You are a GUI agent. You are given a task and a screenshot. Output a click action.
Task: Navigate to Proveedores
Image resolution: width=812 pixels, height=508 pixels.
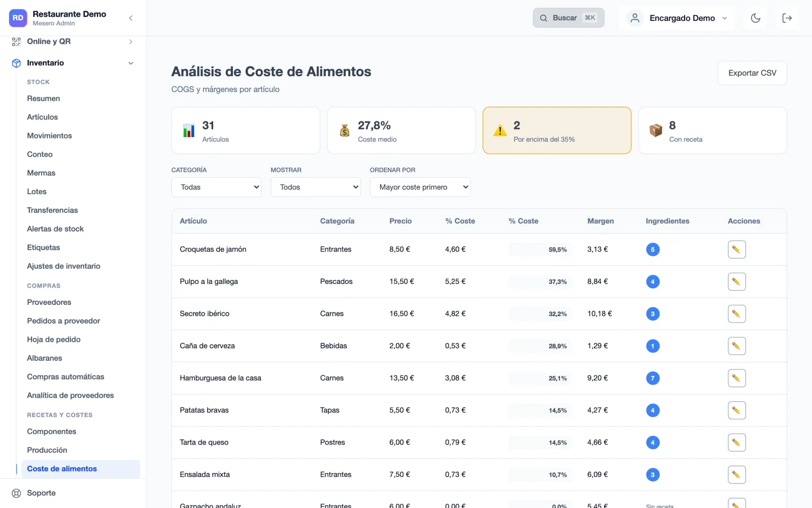click(x=49, y=302)
